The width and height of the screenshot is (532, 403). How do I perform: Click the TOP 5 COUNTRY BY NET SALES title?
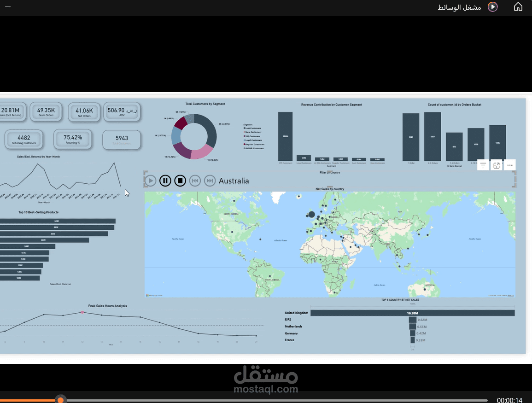pyautogui.click(x=400, y=300)
